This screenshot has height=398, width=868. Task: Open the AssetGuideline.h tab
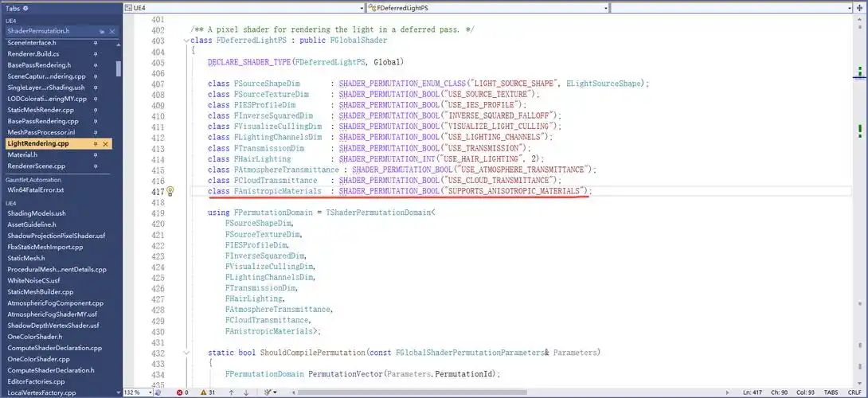32,224
